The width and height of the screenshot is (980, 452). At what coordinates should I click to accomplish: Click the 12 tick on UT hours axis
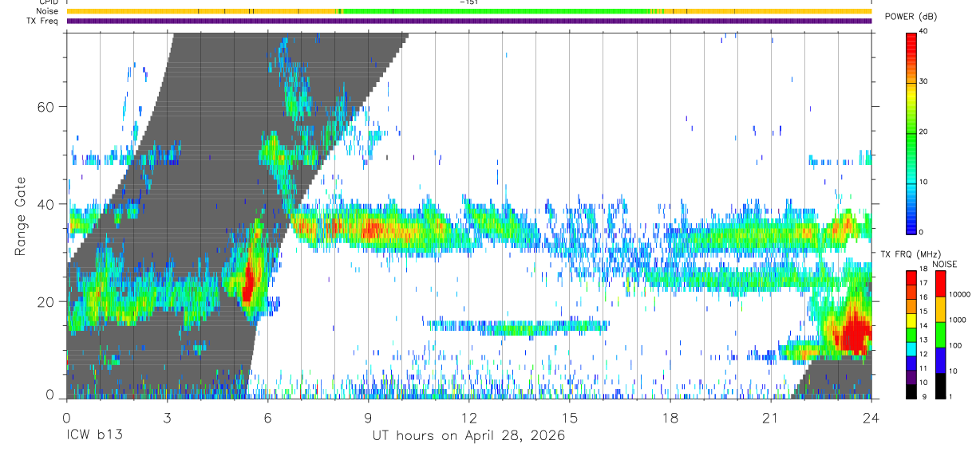(x=468, y=418)
